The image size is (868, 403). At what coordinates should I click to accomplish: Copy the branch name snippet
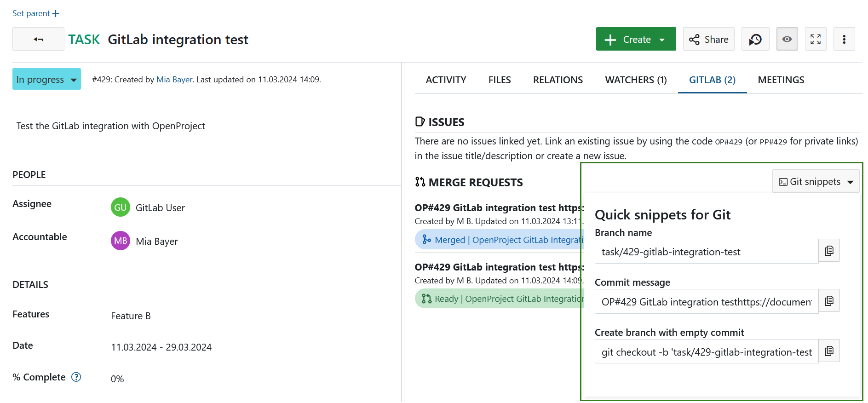click(x=829, y=251)
